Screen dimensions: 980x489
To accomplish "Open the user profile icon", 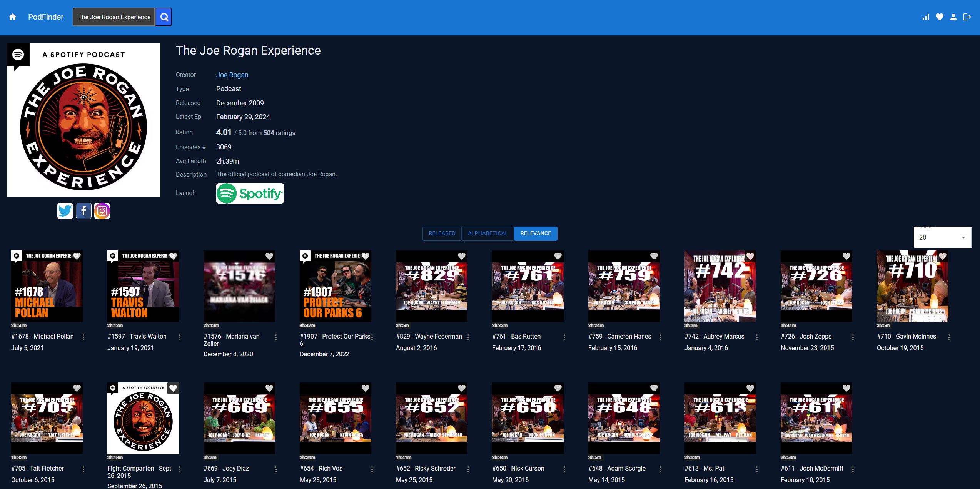I will point(953,17).
